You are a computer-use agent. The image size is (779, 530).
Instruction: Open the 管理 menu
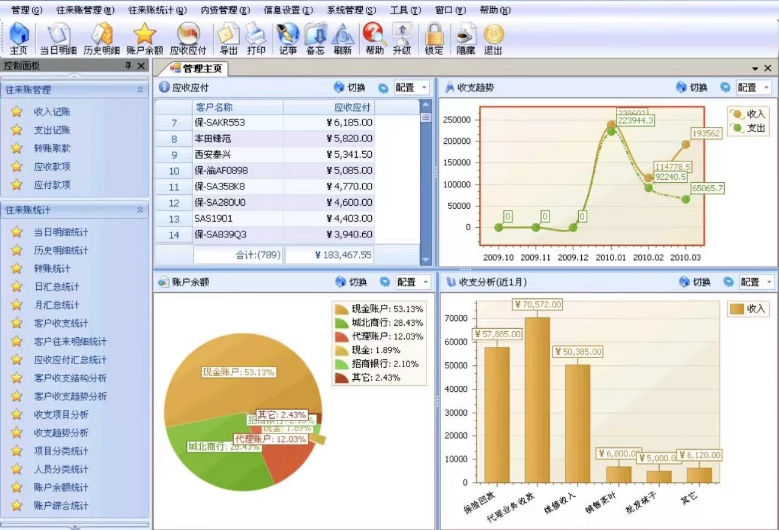coord(27,10)
